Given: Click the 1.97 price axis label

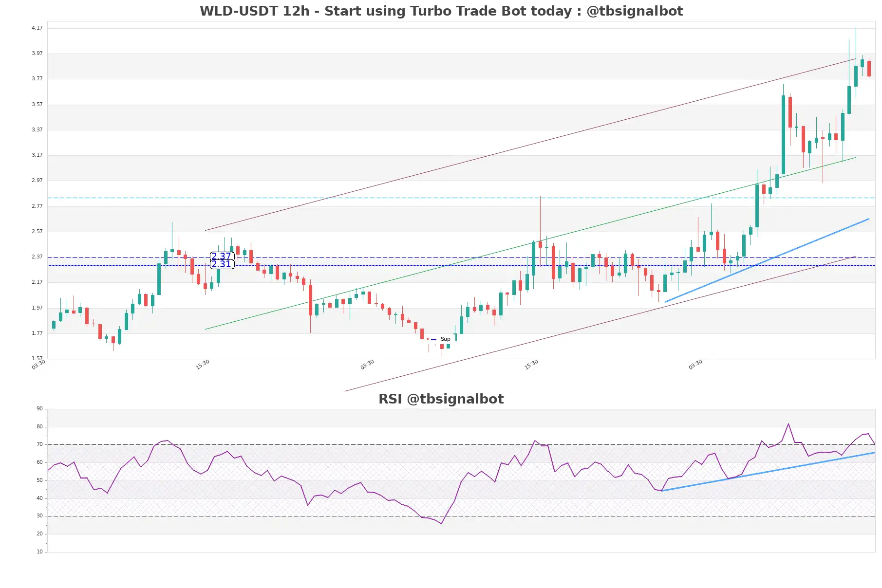Looking at the screenshot, I should (x=37, y=308).
